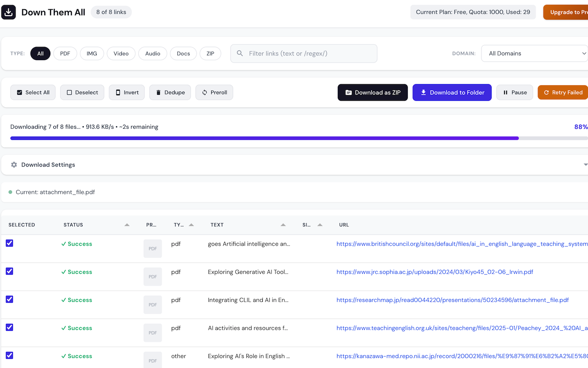Uncheck the kanazawa-med row checkbox
The width and height of the screenshot is (588, 368).
(x=9, y=355)
